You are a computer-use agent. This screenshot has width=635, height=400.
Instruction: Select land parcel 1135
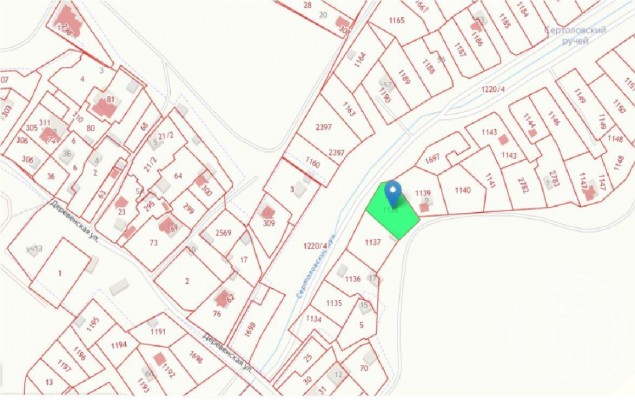334,303
